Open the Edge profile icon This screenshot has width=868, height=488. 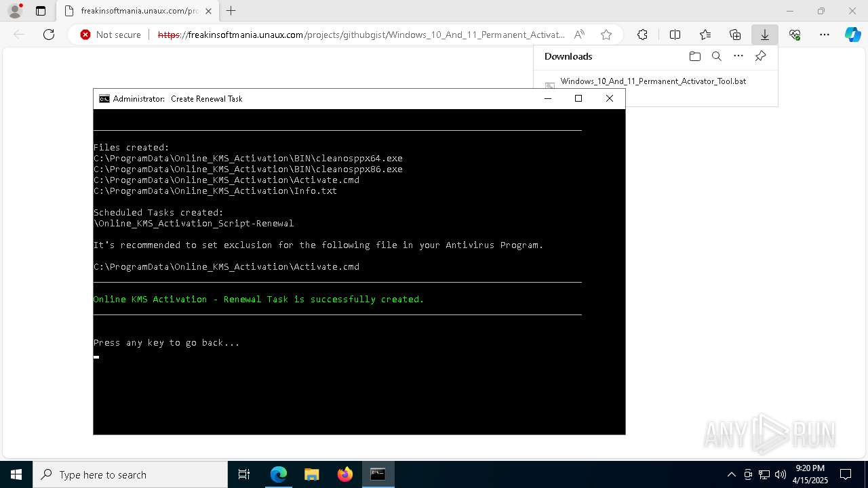tap(15, 11)
